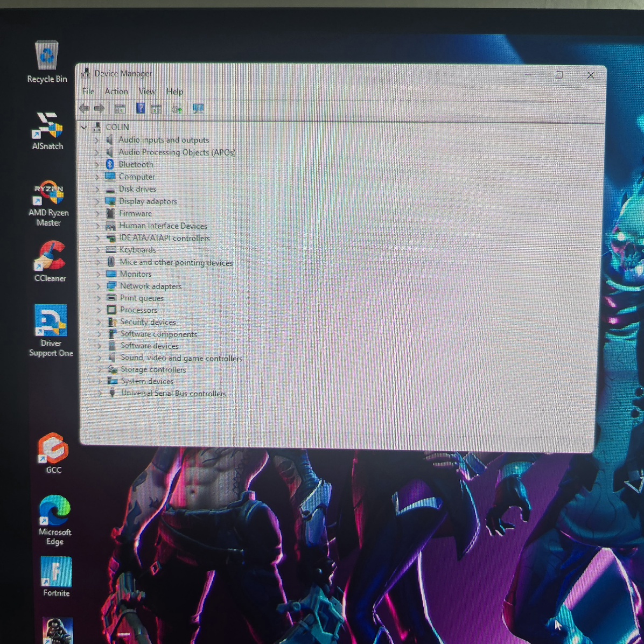Open the File menu
The image size is (644, 644).
coord(88,91)
